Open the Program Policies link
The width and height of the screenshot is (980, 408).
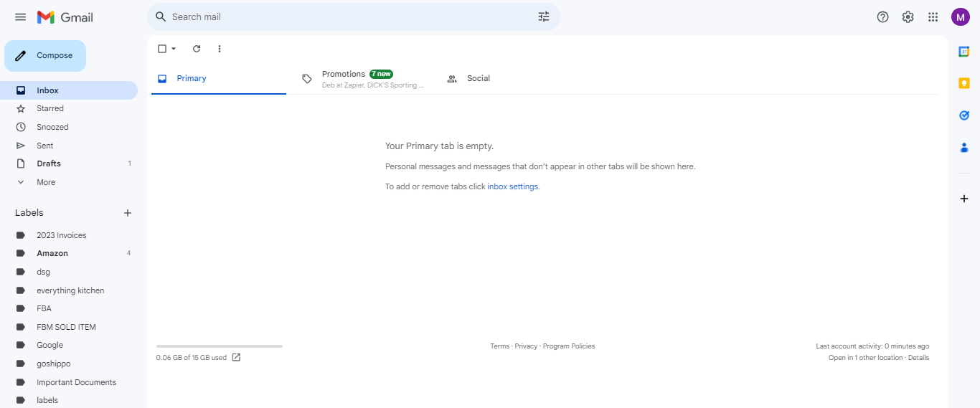(569, 346)
